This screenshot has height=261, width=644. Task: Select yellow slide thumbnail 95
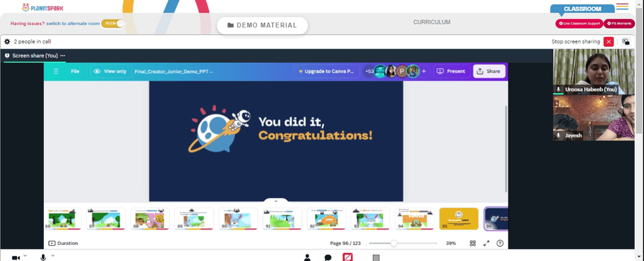[x=459, y=219]
